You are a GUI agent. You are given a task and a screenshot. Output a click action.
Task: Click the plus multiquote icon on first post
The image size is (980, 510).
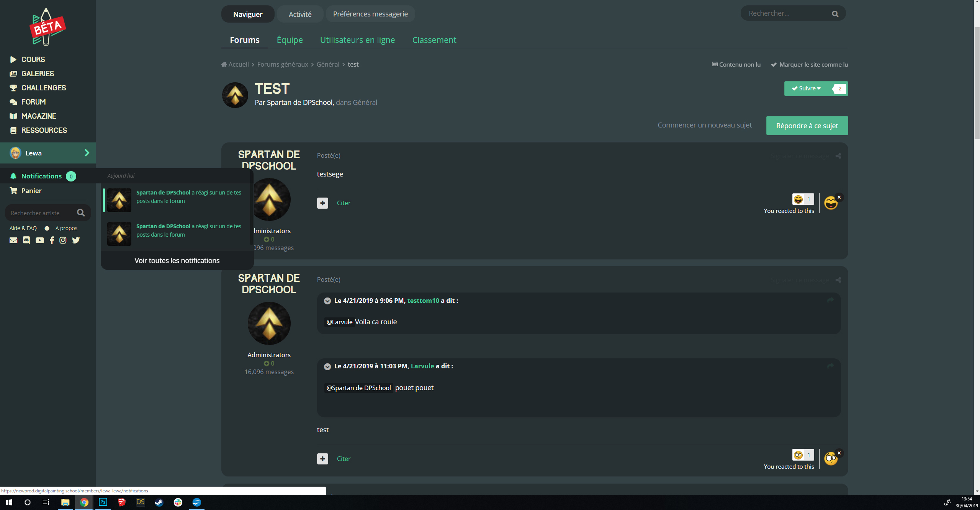pyautogui.click(x=322, y=203)
